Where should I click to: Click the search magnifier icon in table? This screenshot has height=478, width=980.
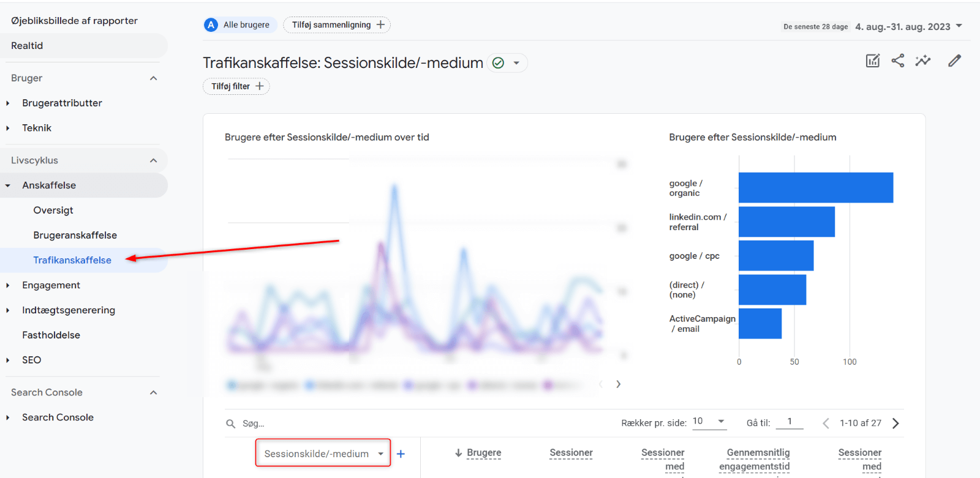click(x=231, y=424)
